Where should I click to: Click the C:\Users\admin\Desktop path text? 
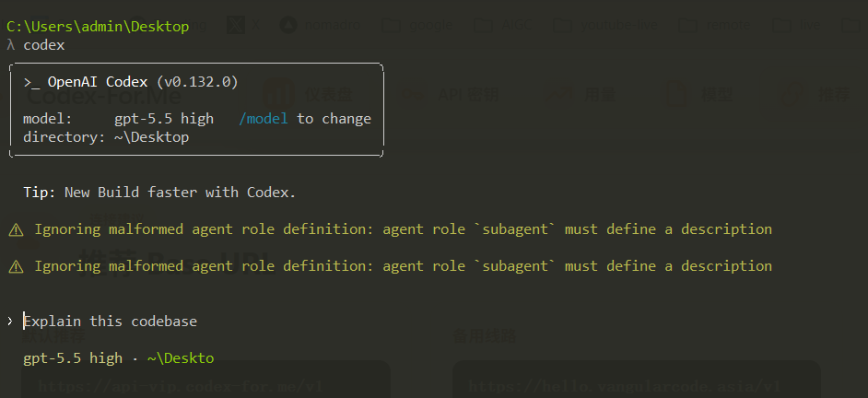click(98, 26)
